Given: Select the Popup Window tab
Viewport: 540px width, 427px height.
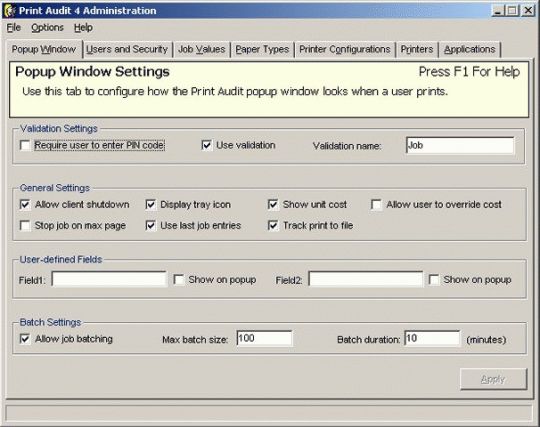Looking at the screenshot, I should pyautogui.click(x=44, y=49).
